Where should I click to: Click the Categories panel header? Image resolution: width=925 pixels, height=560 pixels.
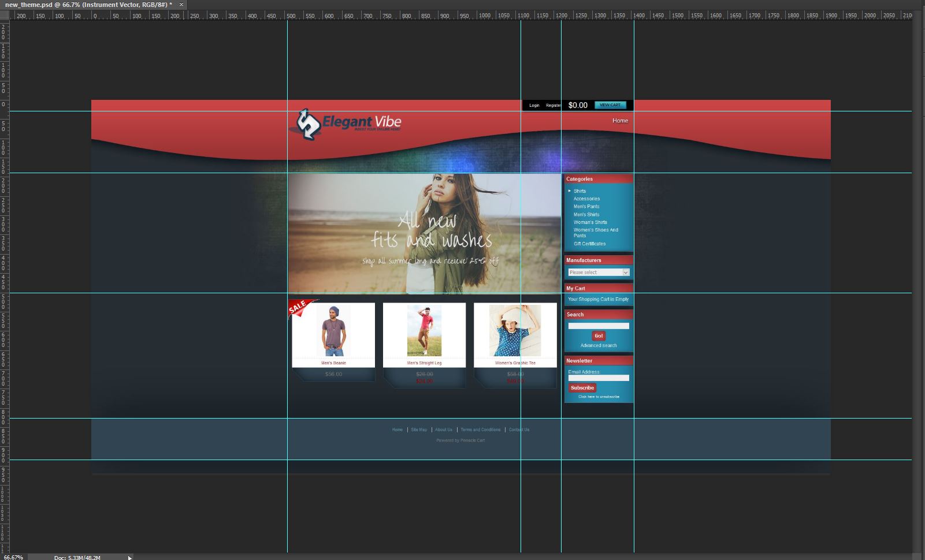(599, 179)
